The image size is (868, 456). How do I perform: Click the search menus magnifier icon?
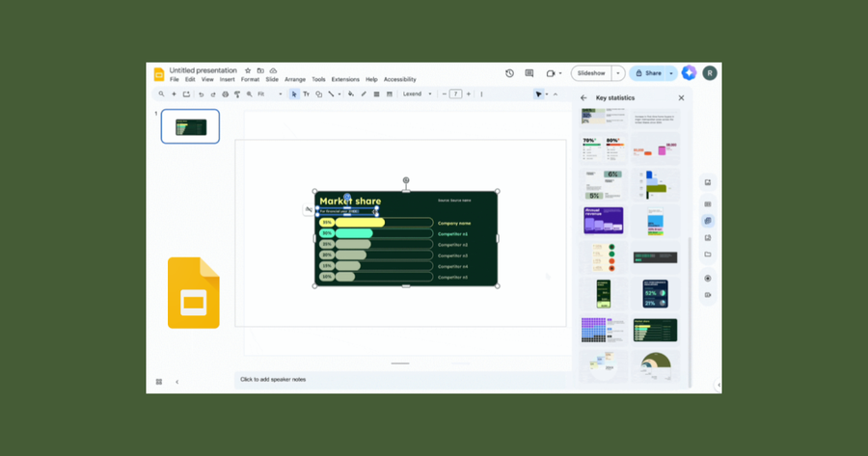[162, 94]
